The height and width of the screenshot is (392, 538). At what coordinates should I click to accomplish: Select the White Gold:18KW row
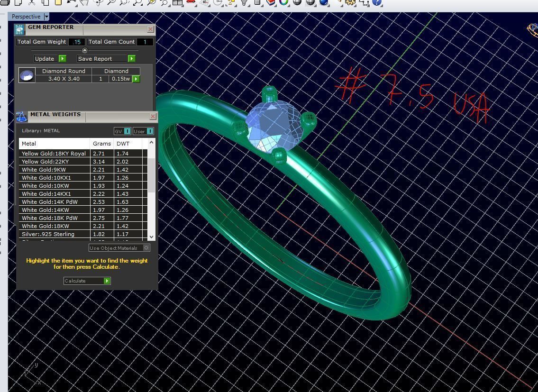(83, 226)
